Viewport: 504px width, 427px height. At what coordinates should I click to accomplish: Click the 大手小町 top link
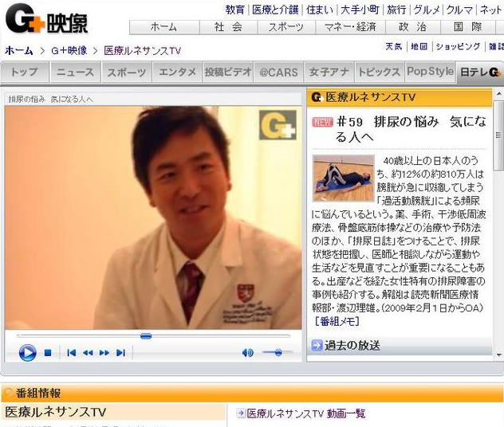point(360,10)
